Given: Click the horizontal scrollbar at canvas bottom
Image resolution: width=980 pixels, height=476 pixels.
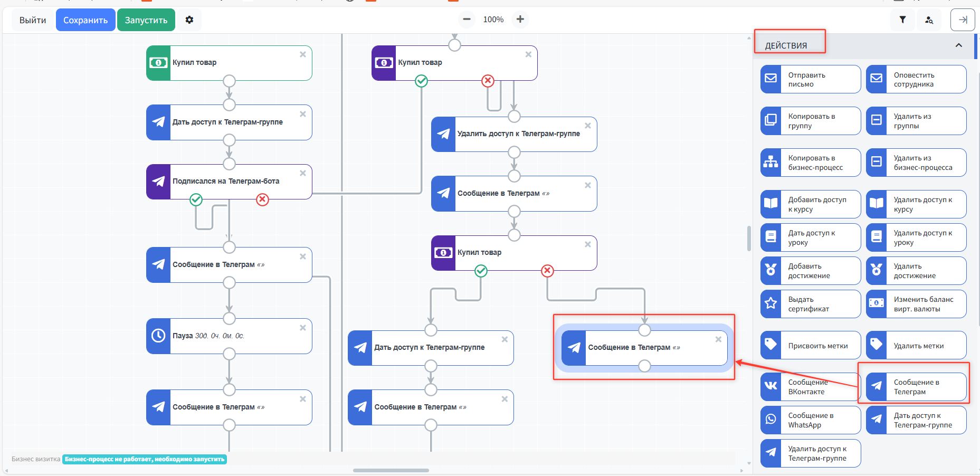Looking at the screenshot, I should [391, 470].
